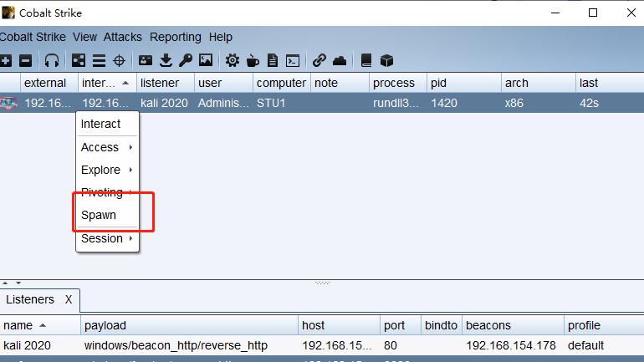Screen dimensions: 644x362
Task: Open the View menu
Action: (85, 37)
